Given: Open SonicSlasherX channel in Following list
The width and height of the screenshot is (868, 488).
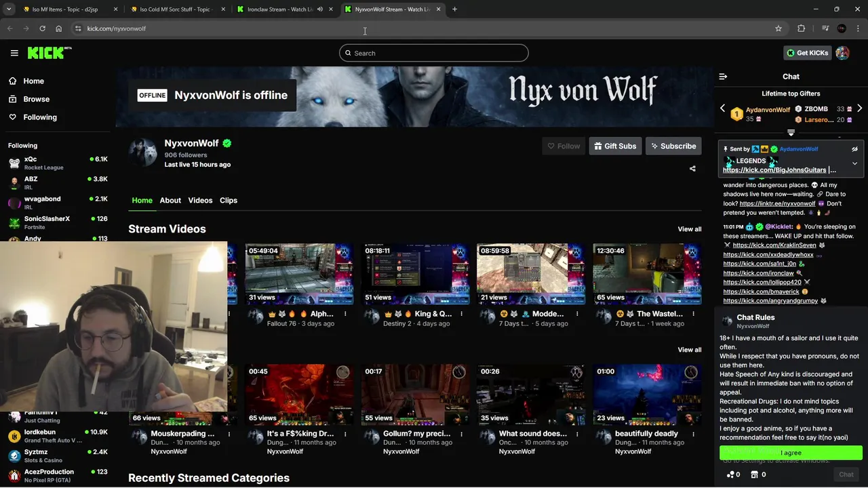Looking at the screenshot, I should [x=58, y=222].
